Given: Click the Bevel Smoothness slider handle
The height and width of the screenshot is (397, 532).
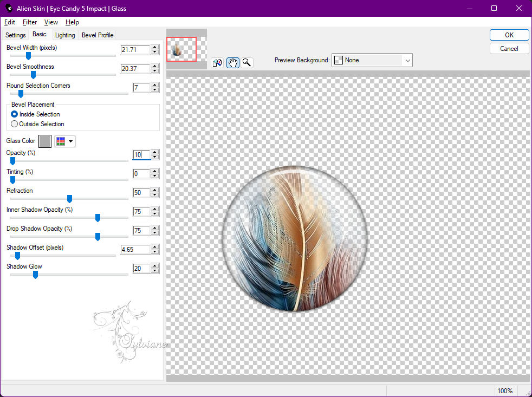Looking at the screenshot, I should (x=33, y=75).
